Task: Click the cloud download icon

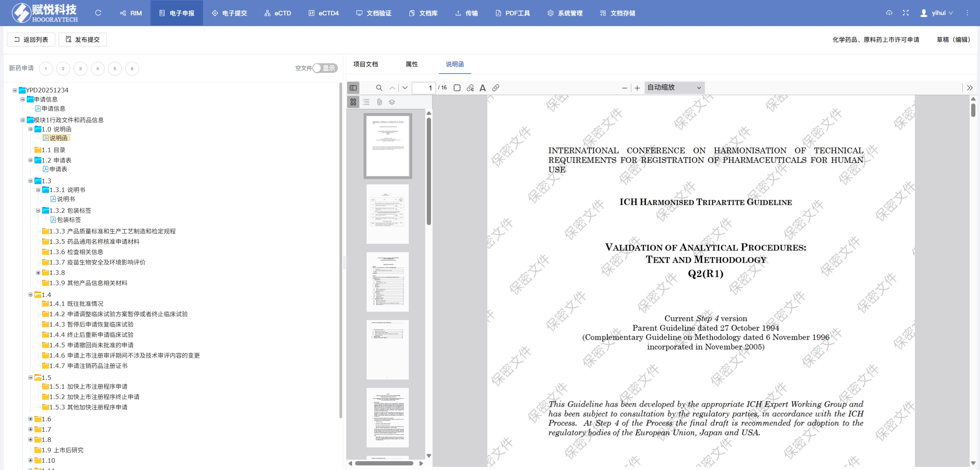Action: coord(889,13)
